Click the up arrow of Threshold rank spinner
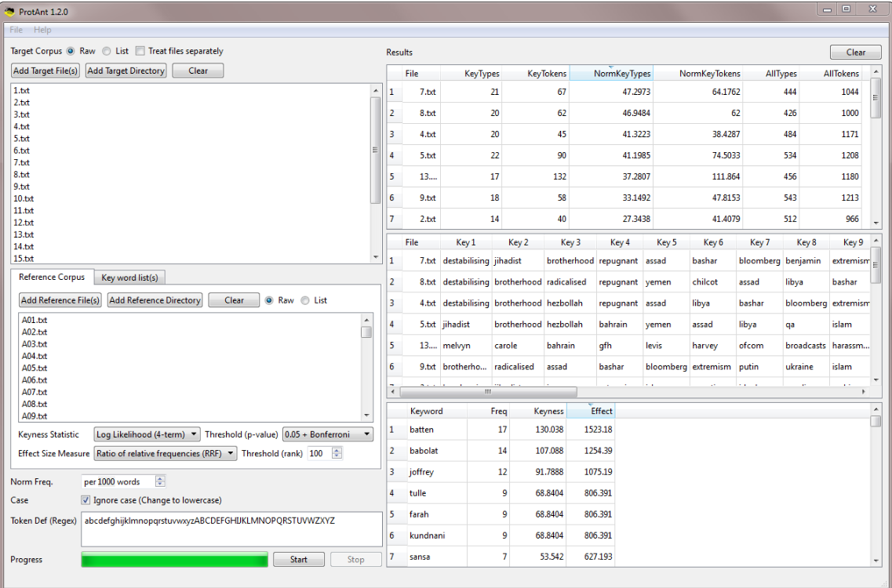892x588 pixels. [337, 450]
